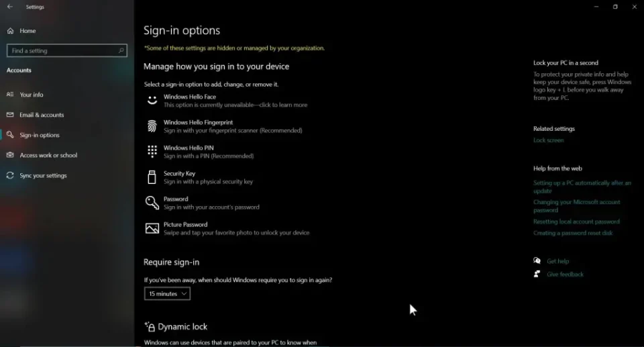Click the Find a setting search box
The height and width of the screenshot is (347, 644).
60,51
